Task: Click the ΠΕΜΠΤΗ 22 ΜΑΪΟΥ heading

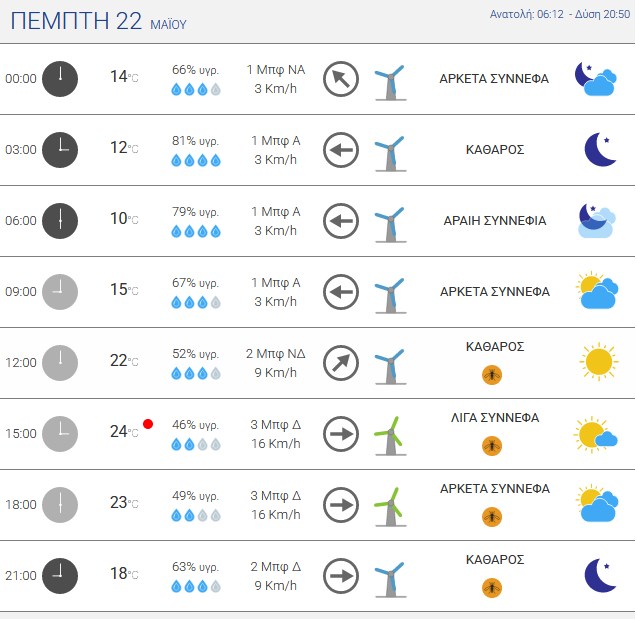Action: 98,21
